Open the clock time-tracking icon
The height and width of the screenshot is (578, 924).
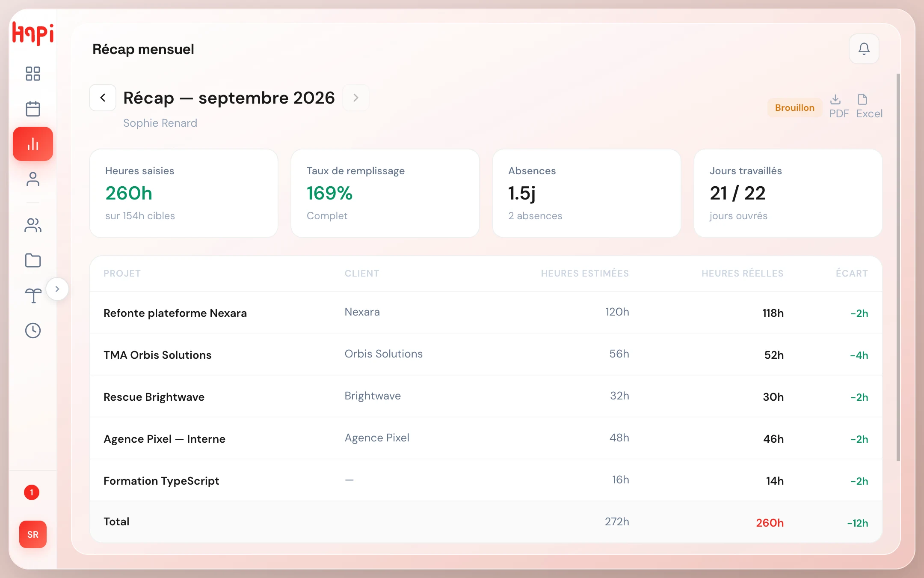(x=33, y=331)
